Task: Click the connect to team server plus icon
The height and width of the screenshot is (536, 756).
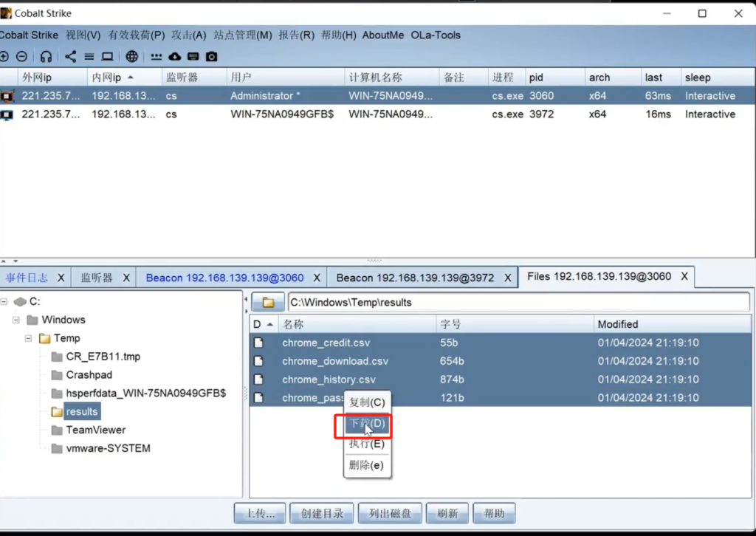Action: (4, 57)
